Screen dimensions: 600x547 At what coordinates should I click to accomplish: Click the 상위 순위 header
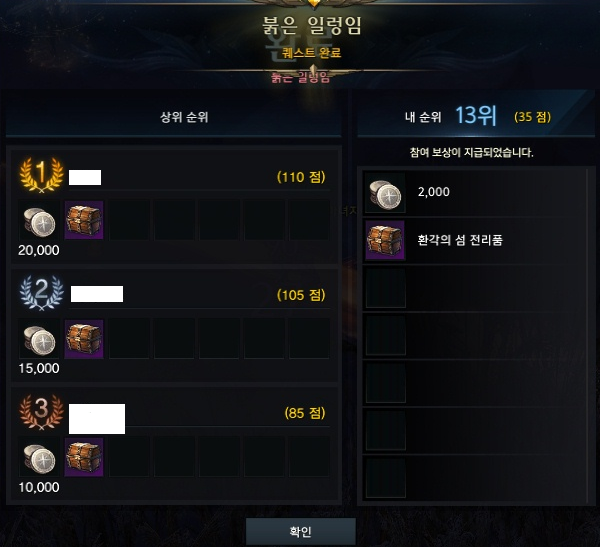(184, 117)
